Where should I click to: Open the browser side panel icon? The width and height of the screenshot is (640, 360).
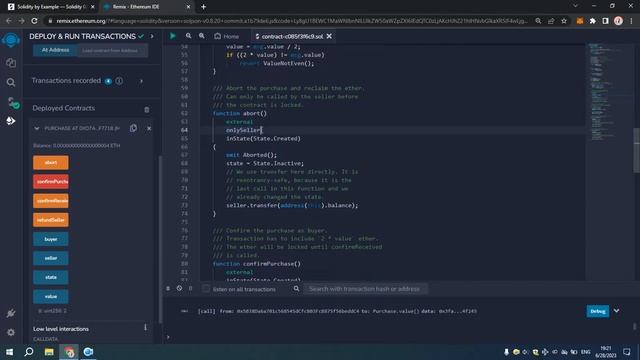click(606, 20)
